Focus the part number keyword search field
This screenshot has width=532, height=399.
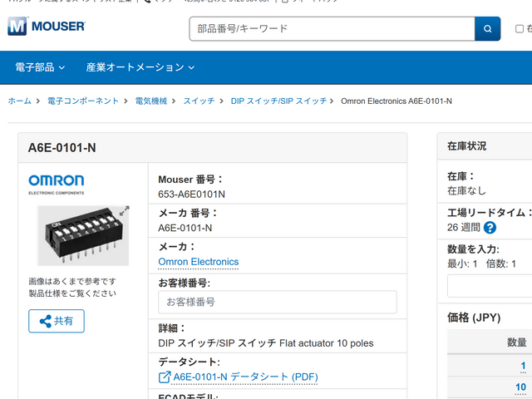[332, 29]
